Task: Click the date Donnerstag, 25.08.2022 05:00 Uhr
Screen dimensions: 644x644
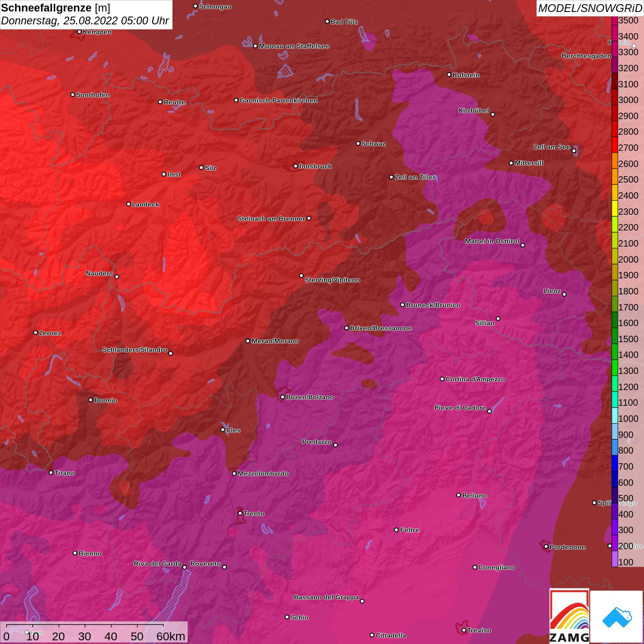Action: tap(85, 21)
